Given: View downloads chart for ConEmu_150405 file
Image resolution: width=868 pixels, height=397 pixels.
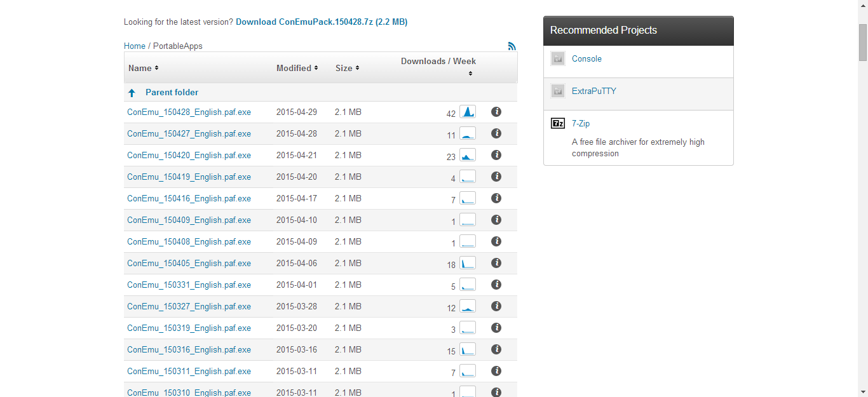Looking at the screenshot, I should (x=468, y=263).
